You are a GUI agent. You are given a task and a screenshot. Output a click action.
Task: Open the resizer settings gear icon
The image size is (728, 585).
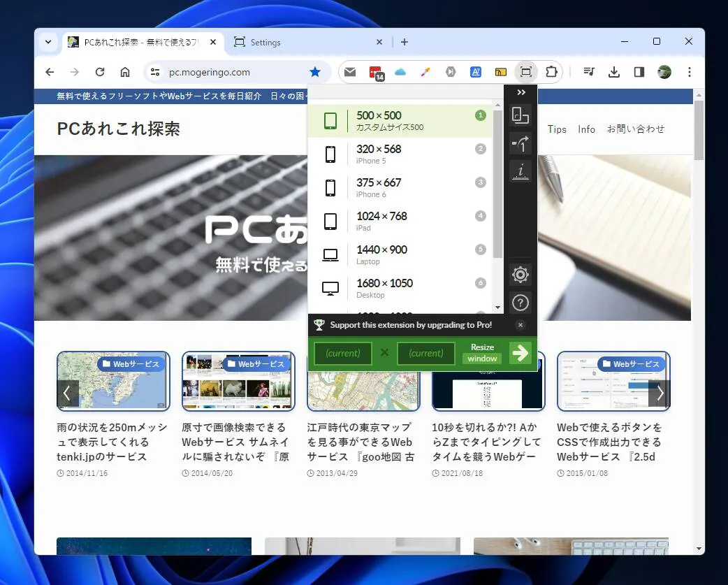click(x=520, y=275)
